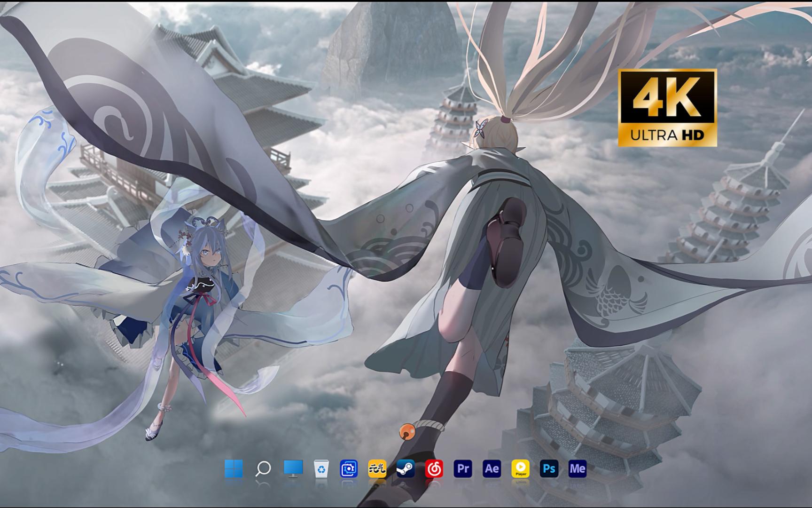The width and height of the screenshot is (812, 508).
Task: Launch Steam from the dock
Action: 406,468
